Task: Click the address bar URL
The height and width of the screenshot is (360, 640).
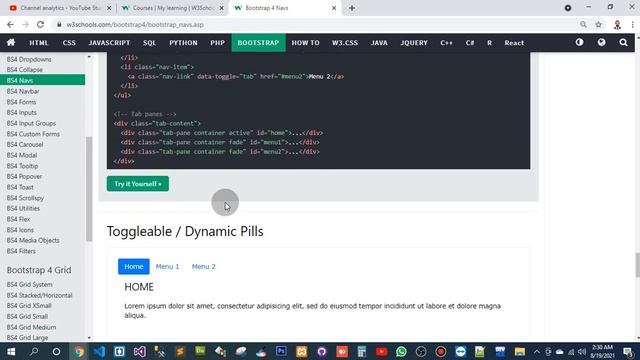Action: (135, 24)
